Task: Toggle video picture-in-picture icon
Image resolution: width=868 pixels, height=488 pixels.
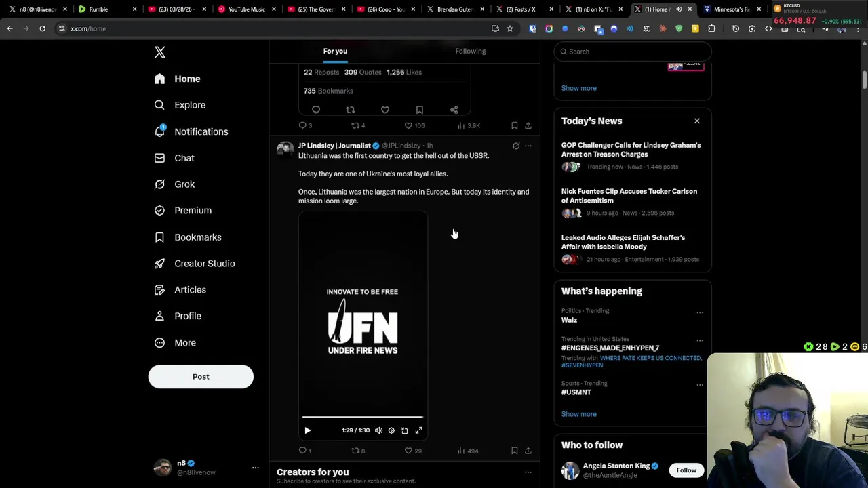Action: click(x=404, y=430)
